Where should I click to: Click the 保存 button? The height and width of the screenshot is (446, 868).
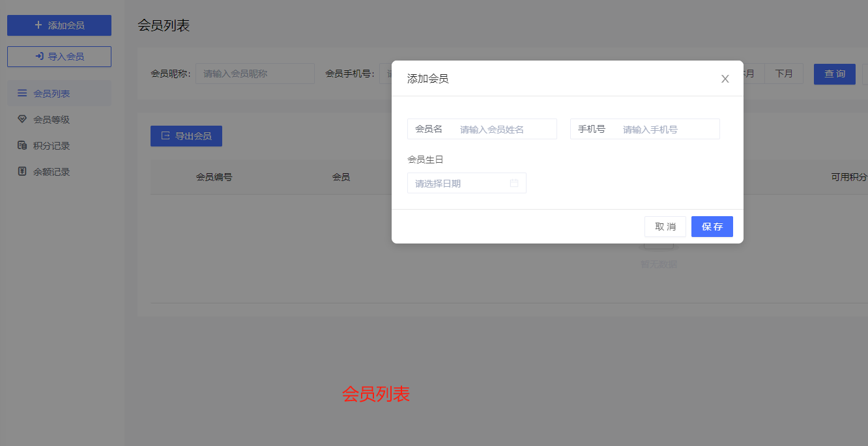point(712,227)
